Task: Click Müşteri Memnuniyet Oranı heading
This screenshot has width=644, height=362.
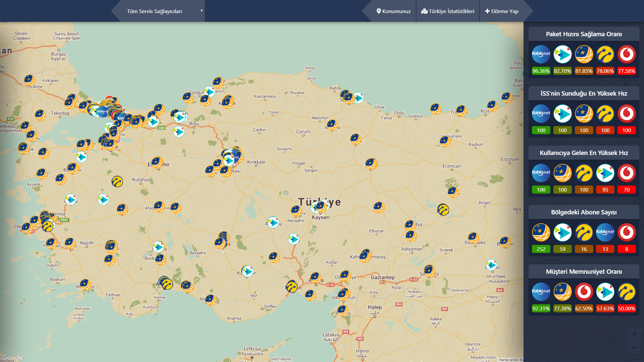Action: coord(584,271)
